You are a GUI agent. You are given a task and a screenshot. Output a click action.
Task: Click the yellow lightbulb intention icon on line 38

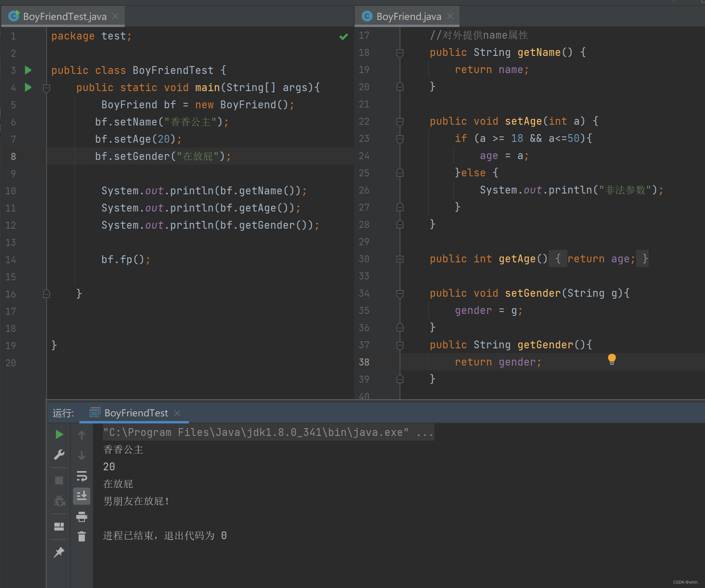point(612,359)
